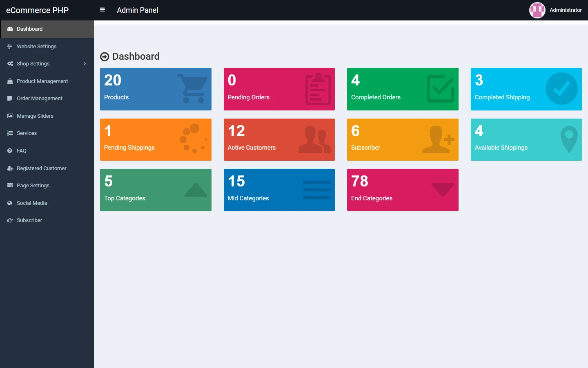588x368 pixels.
Task: Click the Completed Orders label
Action: pyautogui.click(x=376, y=97)
